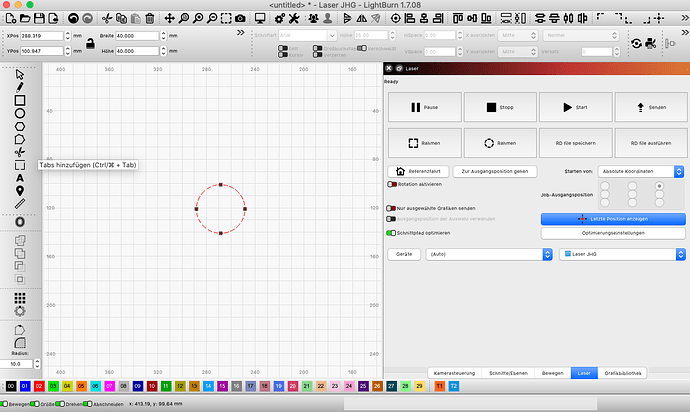Image resolution: width=690 pixels, height=412 pixels.
Task: Create a new file via toolbar icon
Action: click(x=11, y=18)
